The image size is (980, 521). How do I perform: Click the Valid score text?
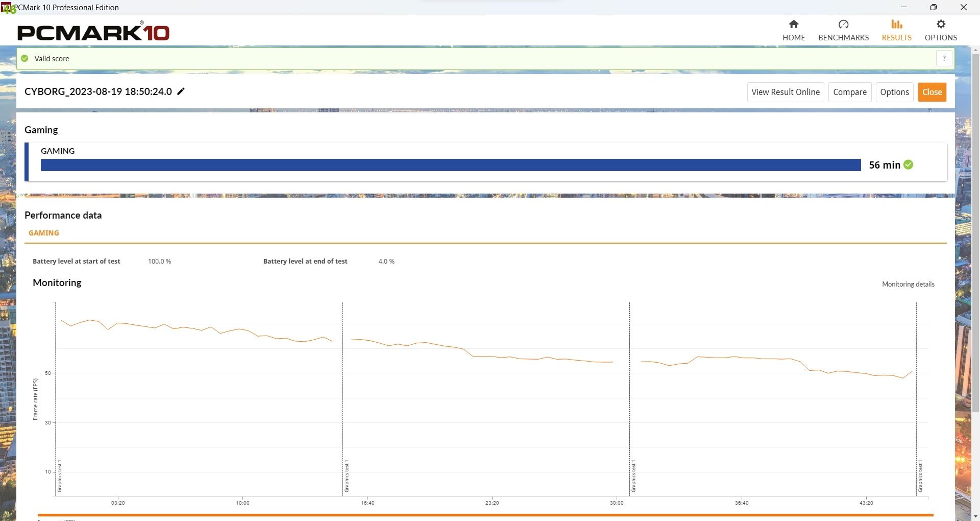pyautogui.click(x=52, y=58)
